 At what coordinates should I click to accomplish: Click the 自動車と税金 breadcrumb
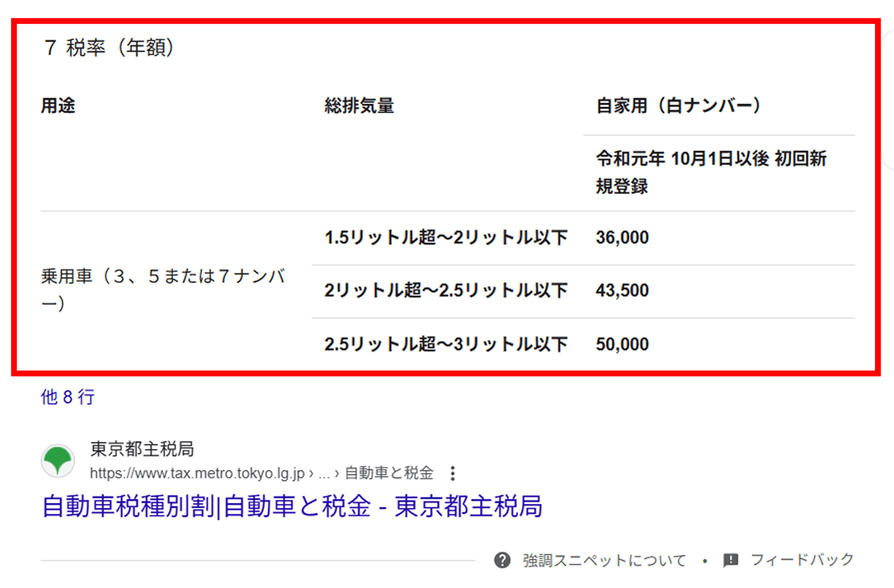click(x=389, y=473)
